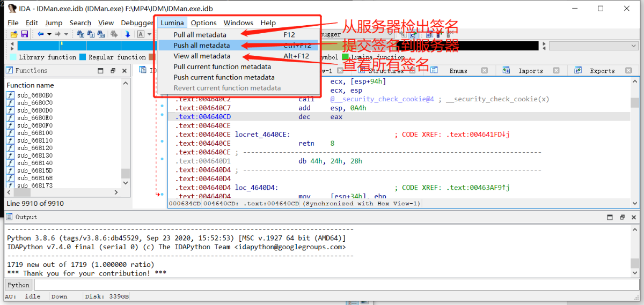
Task: Close the Imports tab
Action: (556, 71)
